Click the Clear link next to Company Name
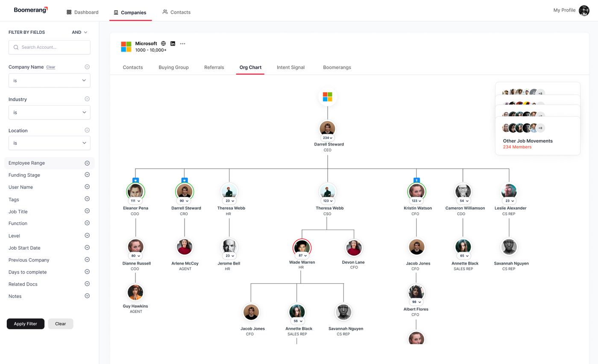 coord(50,67)
